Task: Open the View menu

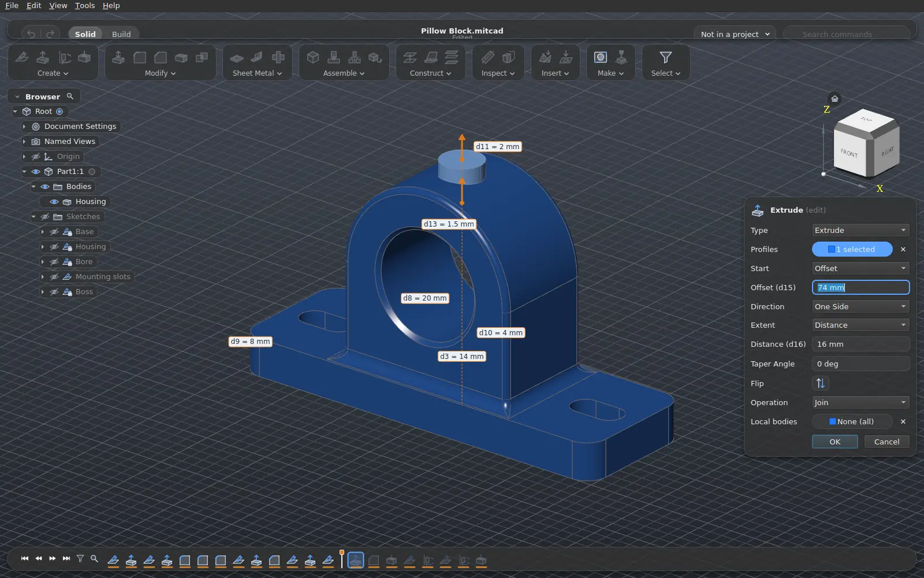Action: coord(58,5)
